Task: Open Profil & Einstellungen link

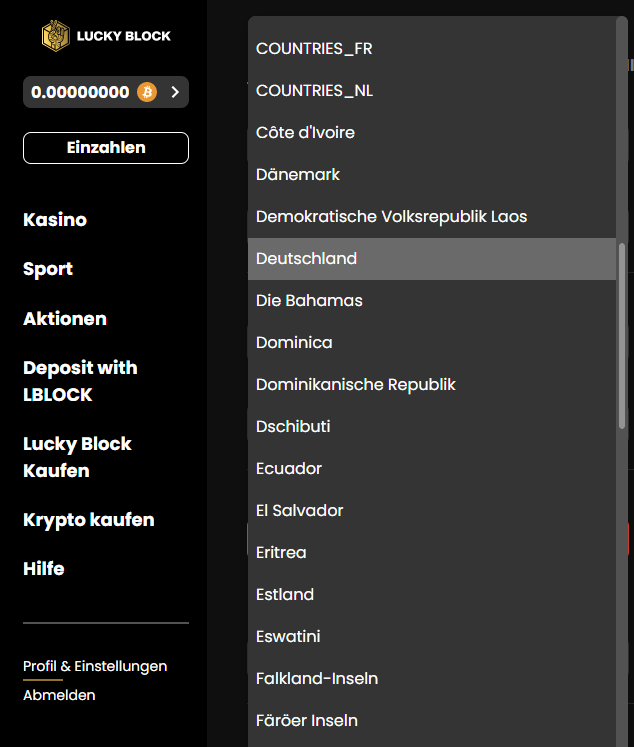Action: 95,666
